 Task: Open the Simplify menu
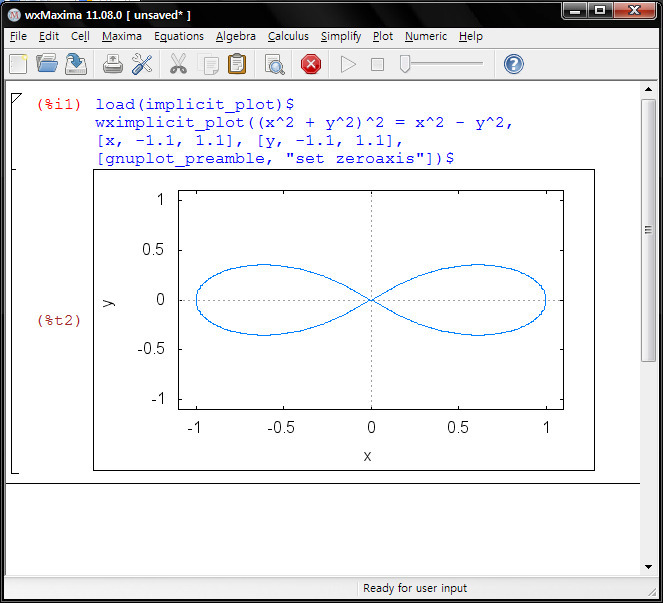pos(341,36)
